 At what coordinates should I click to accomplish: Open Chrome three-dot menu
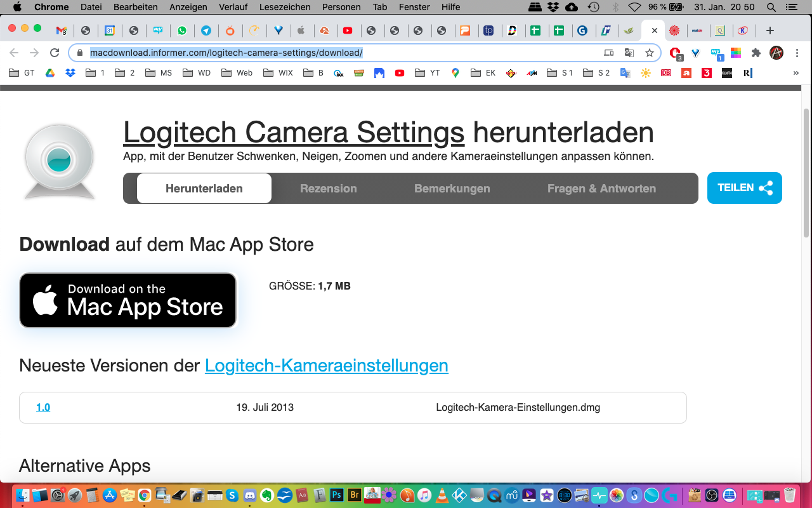click(797, 53)
